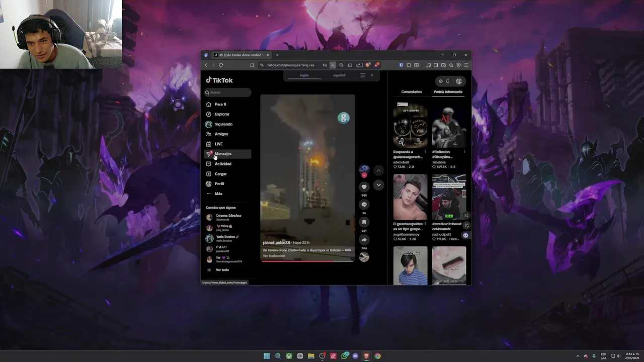The image size is (644, 362).
Task: Click the tiktok.com address bar
Action: [290, 65]
